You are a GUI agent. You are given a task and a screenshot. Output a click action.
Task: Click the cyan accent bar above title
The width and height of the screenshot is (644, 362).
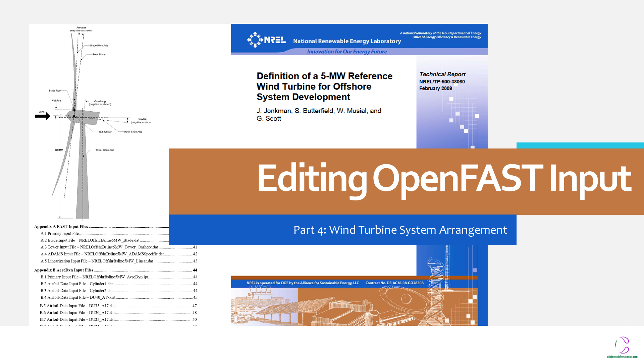pyautogui.click(x=580, y=145)
